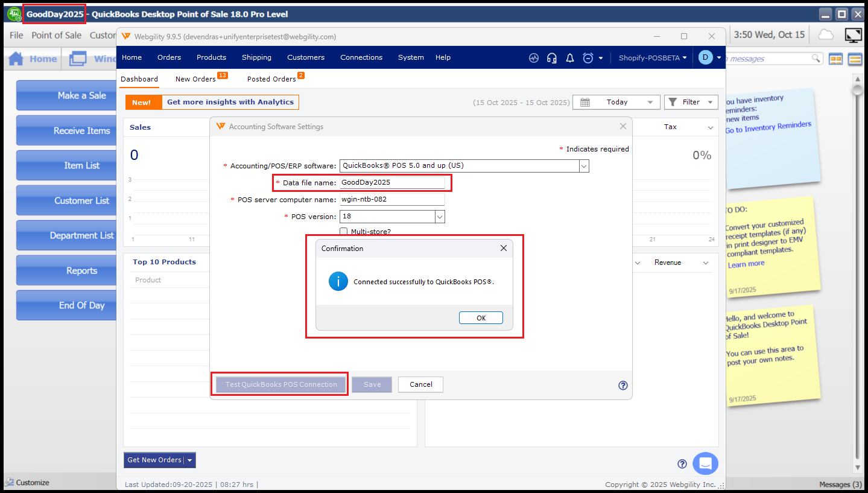Open support via the headset icon
868x493 pixels.
pos(551,58)
